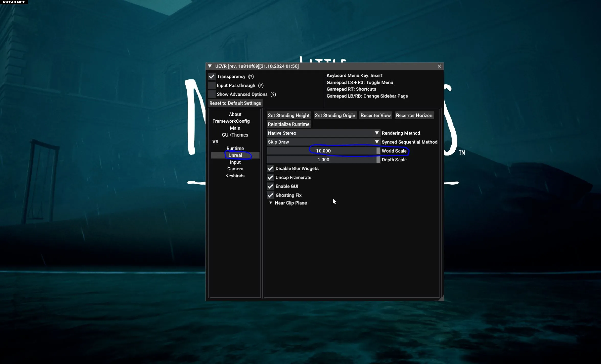Enable Input Passthrough checkbox
601x364 pixels.
tap(212, 85)
